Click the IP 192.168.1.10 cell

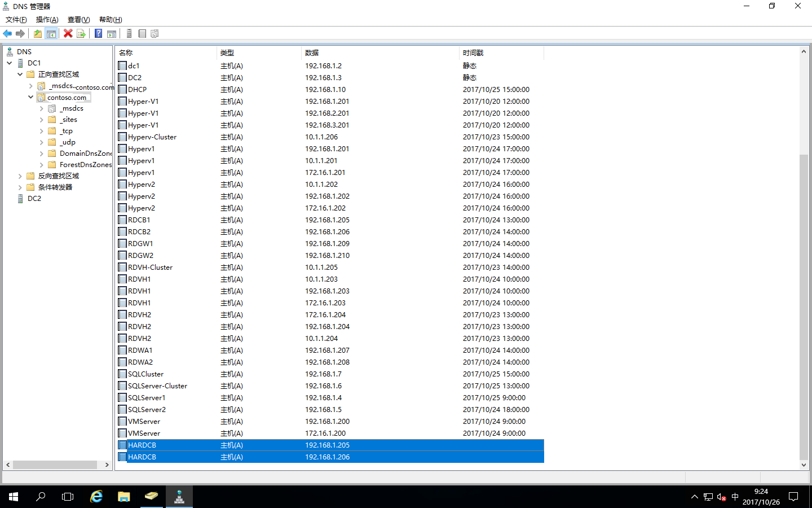point(325,90)
